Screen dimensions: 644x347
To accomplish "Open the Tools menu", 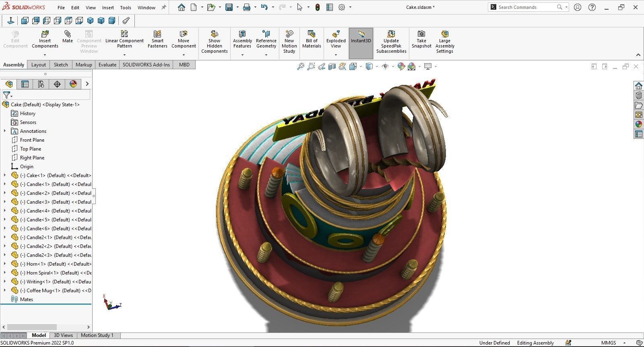I will point(126,7).
